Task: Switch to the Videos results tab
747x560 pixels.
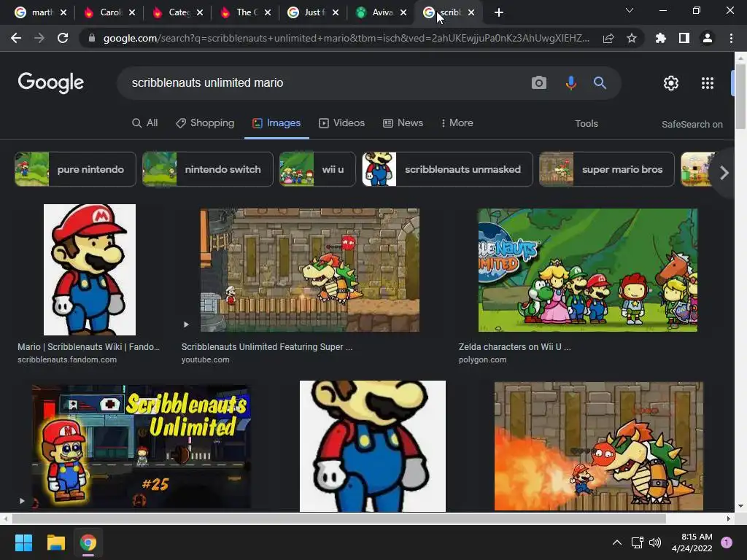Action: click(342, 122)
